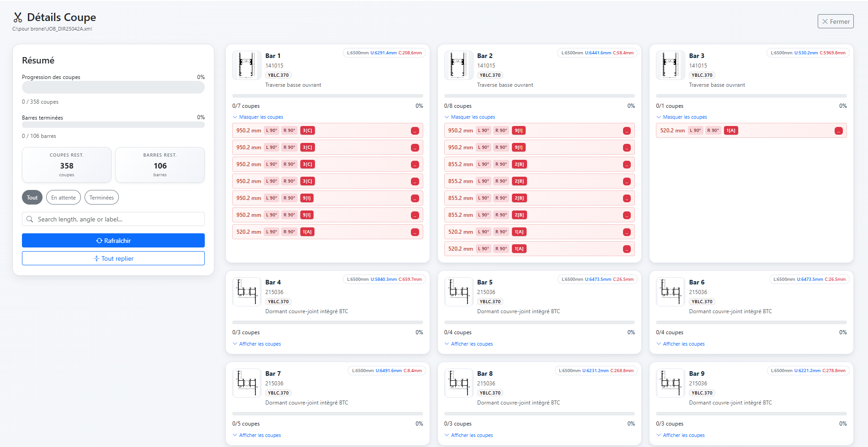Close the details view with Fermer
The image size is (868, 447).
coord(835,21)
